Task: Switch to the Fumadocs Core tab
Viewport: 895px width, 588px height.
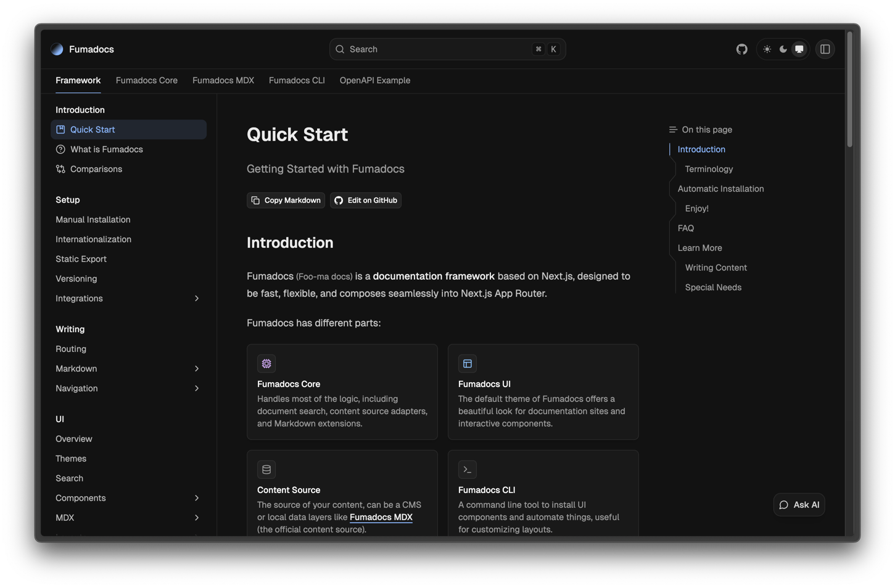Action: (146, 80)
